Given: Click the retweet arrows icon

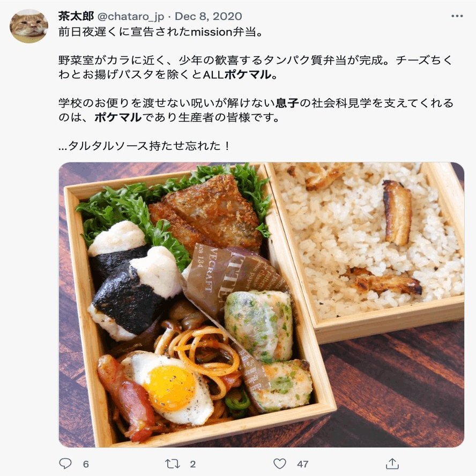Looking at the screenshot, I should click(173, 464).
